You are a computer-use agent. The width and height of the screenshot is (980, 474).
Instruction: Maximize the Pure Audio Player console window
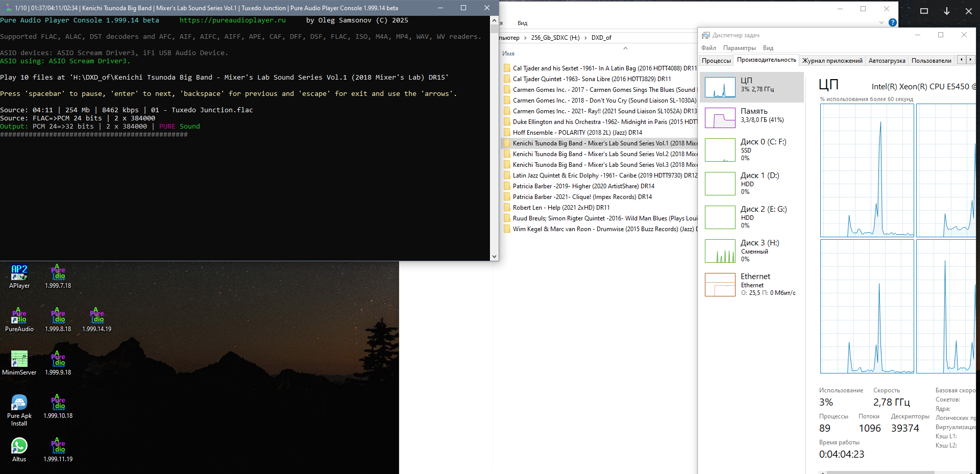tap(463, 8)
